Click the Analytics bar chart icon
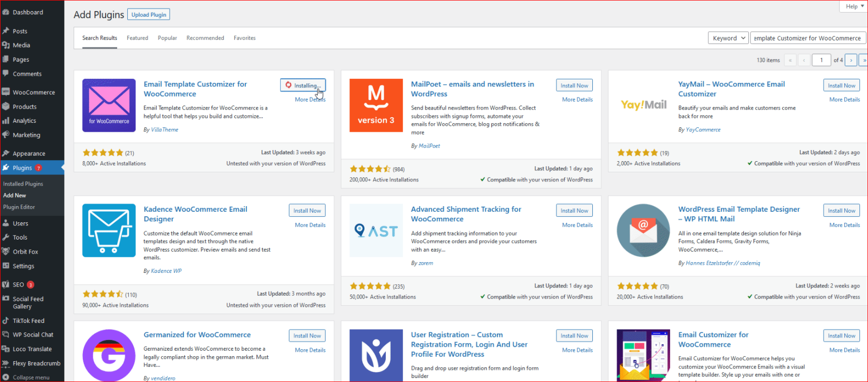868x382 pixels. tap(6, 121)
